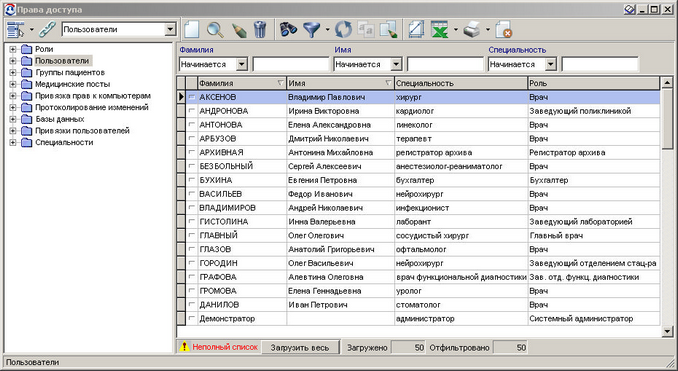Click the Загрузить весь button
Image resolution: width=678 pixels, height=371 pixels.
pyautogui.click(x=300, y=348)
